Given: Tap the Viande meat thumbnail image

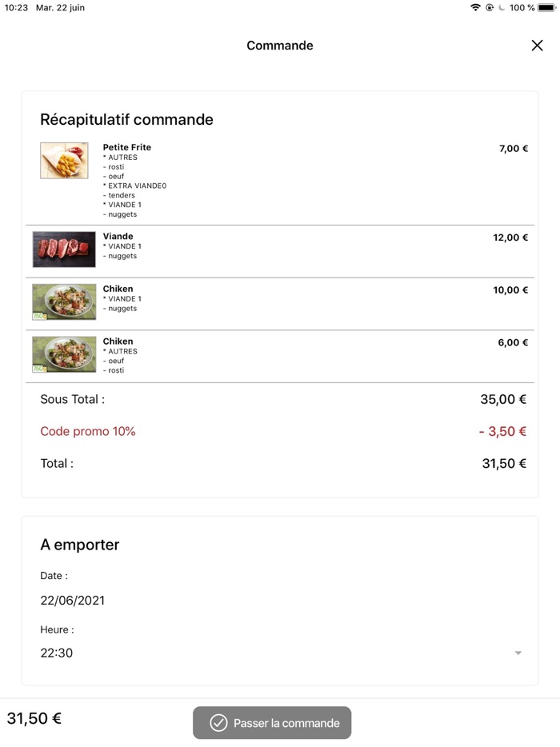Looking at the screenshot, I should [x=64, y=250].
